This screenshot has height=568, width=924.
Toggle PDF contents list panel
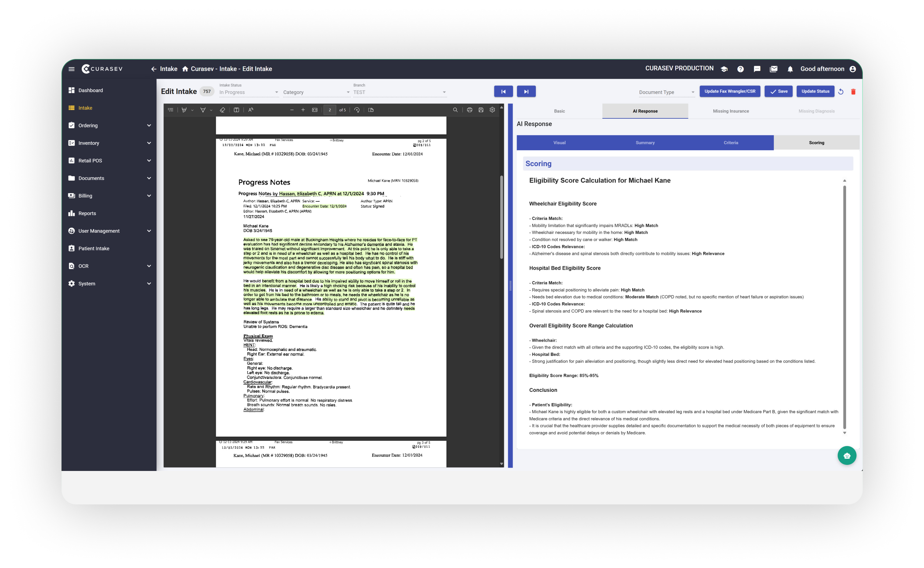[x=170, y=110]
